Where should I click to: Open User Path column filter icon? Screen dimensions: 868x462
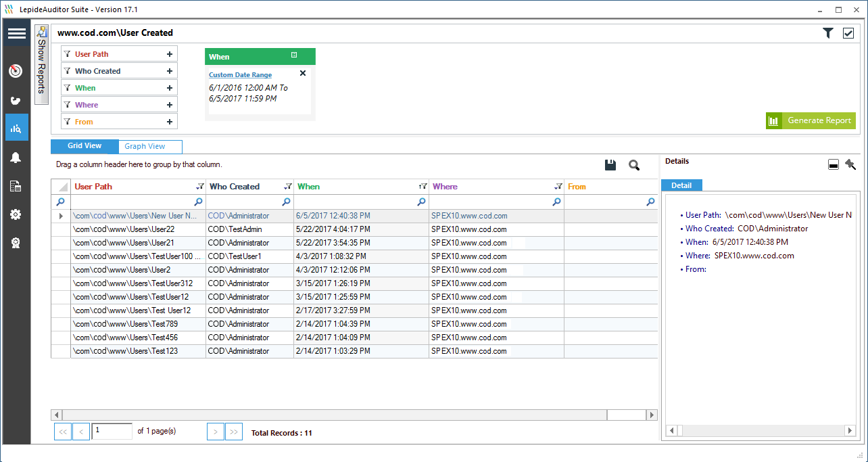(199, 187)
